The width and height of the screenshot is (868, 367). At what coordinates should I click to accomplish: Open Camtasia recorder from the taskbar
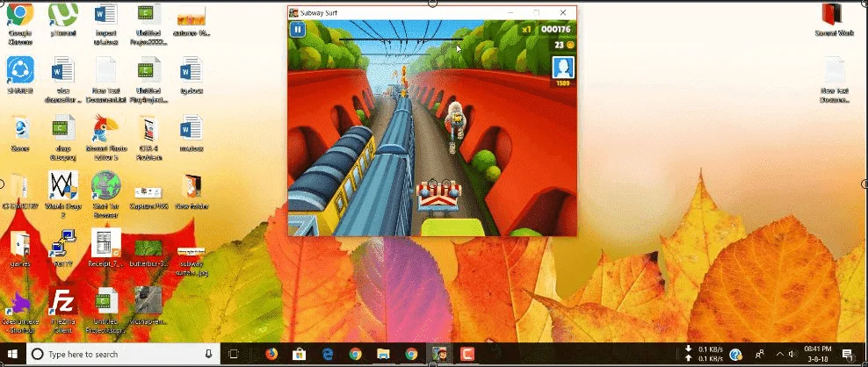[467, 354]
